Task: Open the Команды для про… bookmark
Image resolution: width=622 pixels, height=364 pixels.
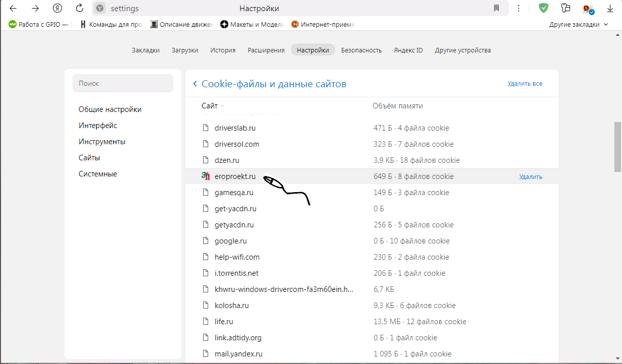Action: point(111,24)
